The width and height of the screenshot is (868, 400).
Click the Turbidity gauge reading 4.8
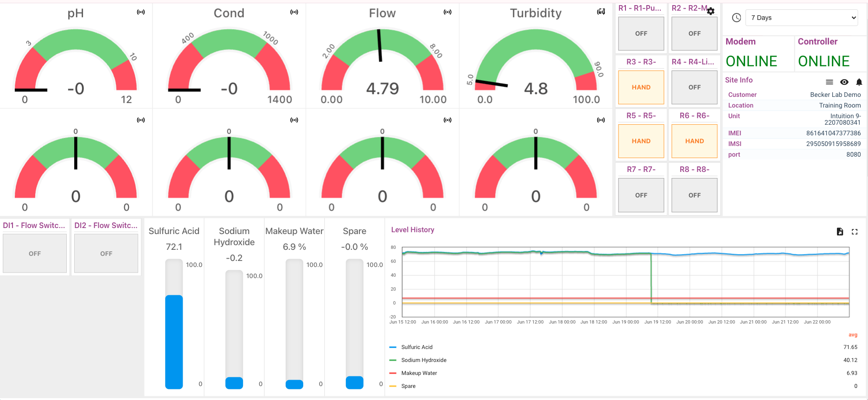[x=536, y=89]
